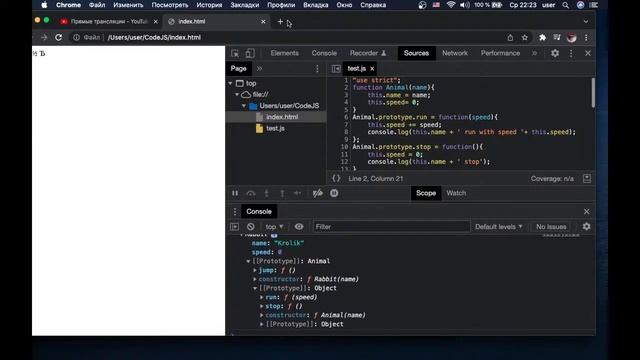
Task: Switch to the Scope pane tab
Action: [x=426, y=193]
